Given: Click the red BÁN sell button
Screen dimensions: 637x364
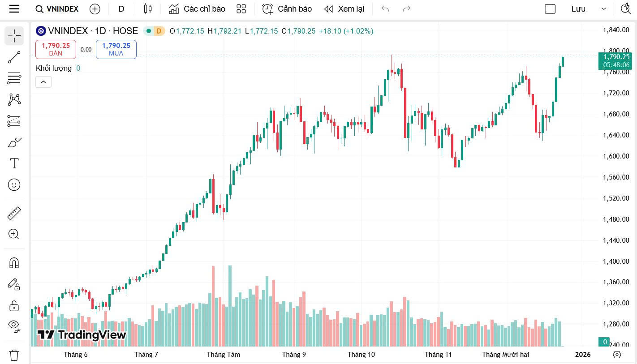Looking at the screenshot, I should click(56, 49).
